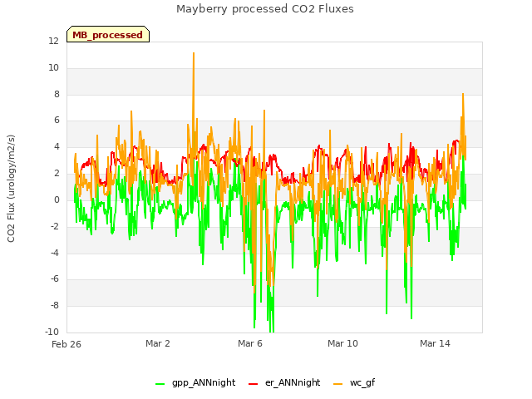532x399 pixels.
Task: Click the Feb 26 x-axis label
Action: [66, 344]
